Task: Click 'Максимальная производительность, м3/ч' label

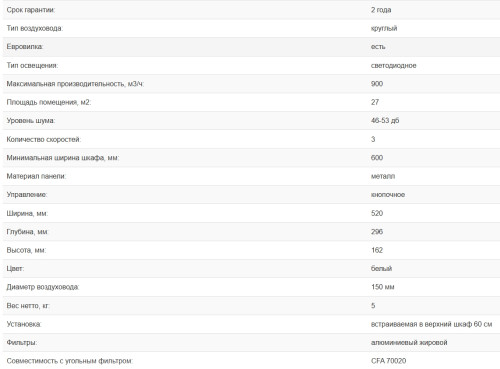Action: click(x=75, y=84)
